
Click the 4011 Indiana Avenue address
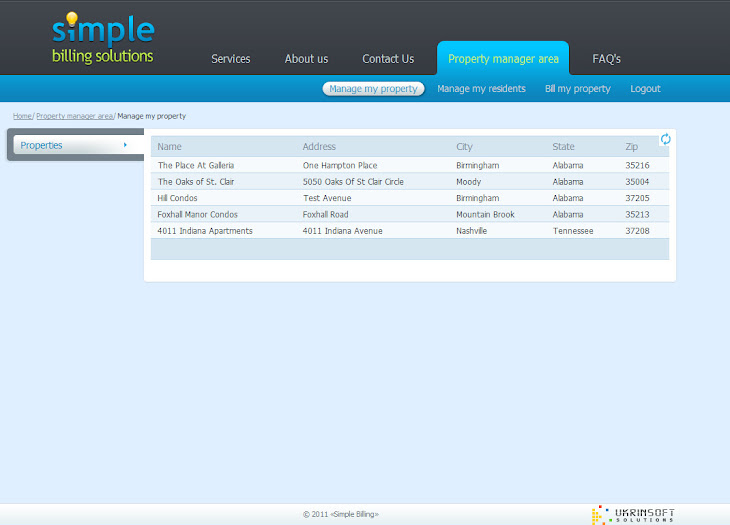342,231
